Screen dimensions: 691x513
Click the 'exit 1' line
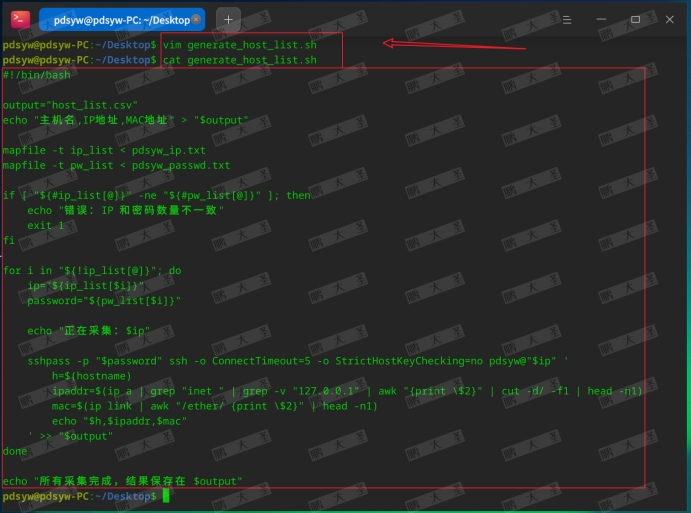click(x=45, y=225)
